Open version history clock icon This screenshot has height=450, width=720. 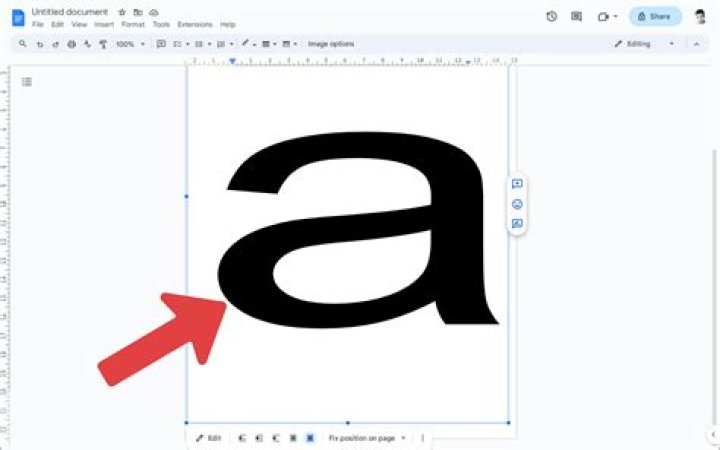(551, 17)
